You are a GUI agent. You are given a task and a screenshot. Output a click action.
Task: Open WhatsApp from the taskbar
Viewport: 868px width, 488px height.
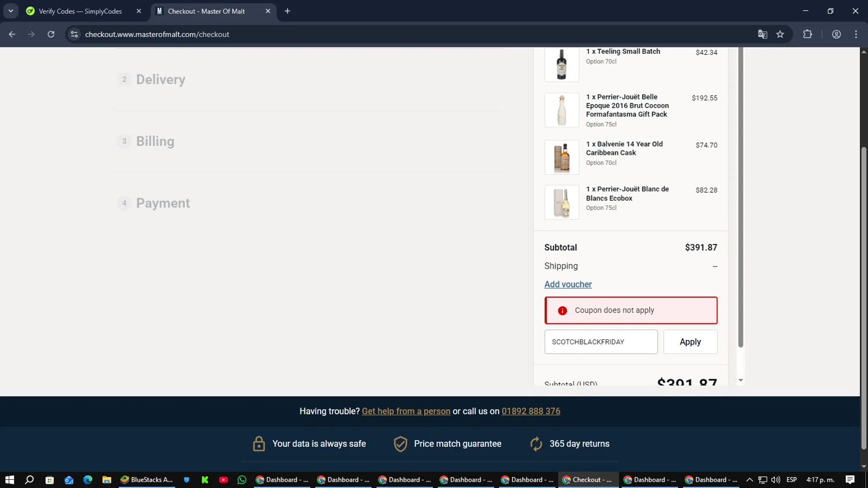click(x=242, y=480)
